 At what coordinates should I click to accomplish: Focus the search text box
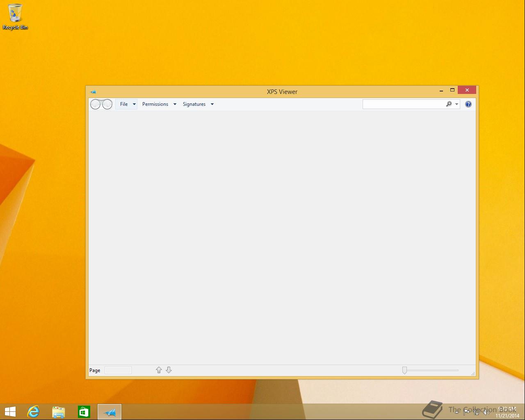tap(404, 104)
